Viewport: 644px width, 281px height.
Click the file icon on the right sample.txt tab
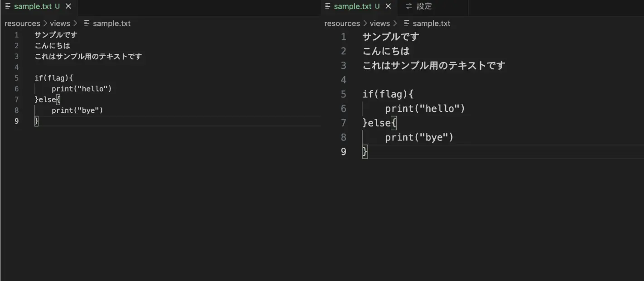[x=327, y=6]
